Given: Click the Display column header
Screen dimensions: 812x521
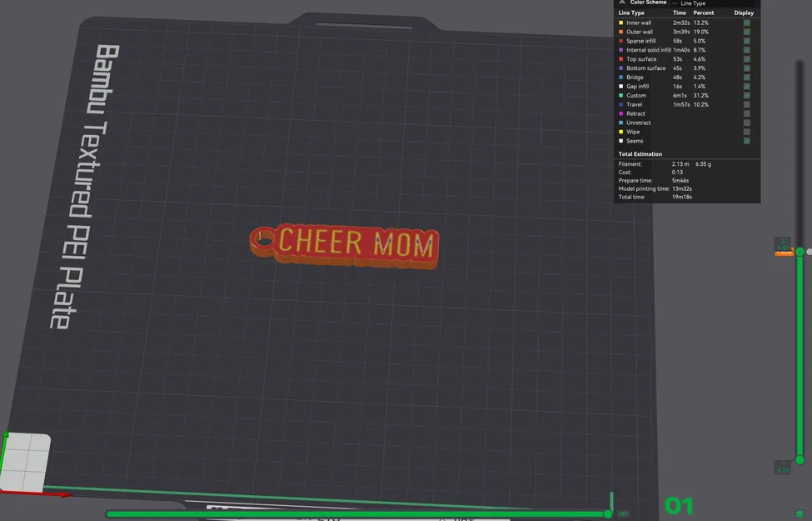Looking at the screenshot, I should point(744,13).
